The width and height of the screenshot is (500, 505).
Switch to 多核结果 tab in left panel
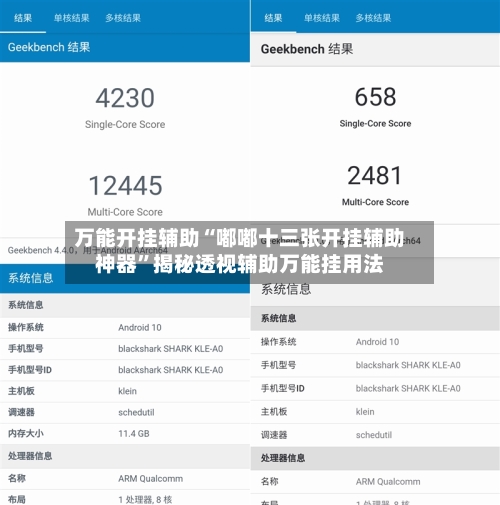pos(123,18)
